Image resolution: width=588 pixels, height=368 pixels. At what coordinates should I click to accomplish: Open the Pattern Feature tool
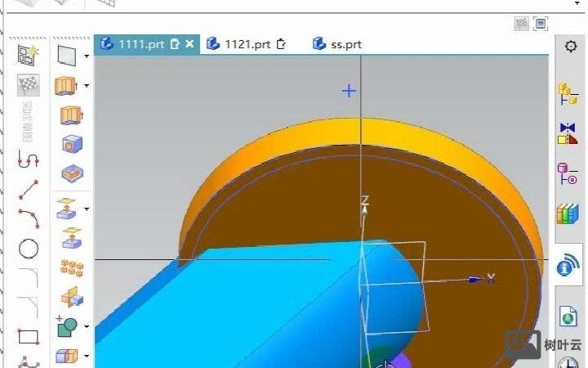(x=72, y=267)
